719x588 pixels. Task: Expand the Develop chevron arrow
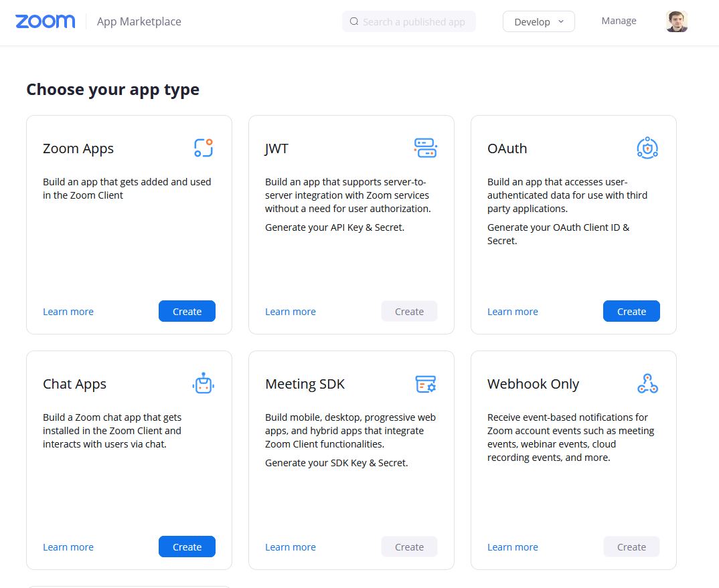tap(561, 21)
